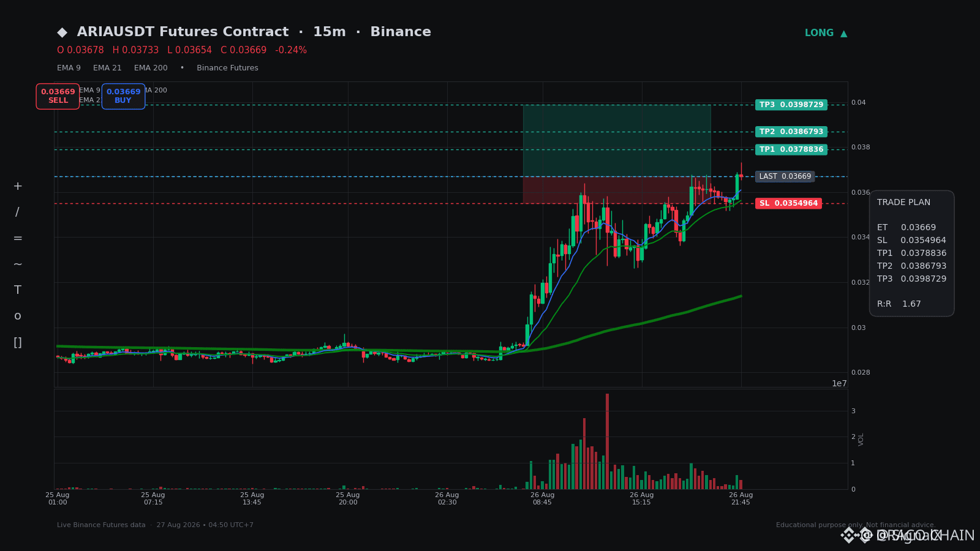The image size is (980, 551).
Task: Click the 25 Aug 07:15 time label
Action: coord(153,498)
